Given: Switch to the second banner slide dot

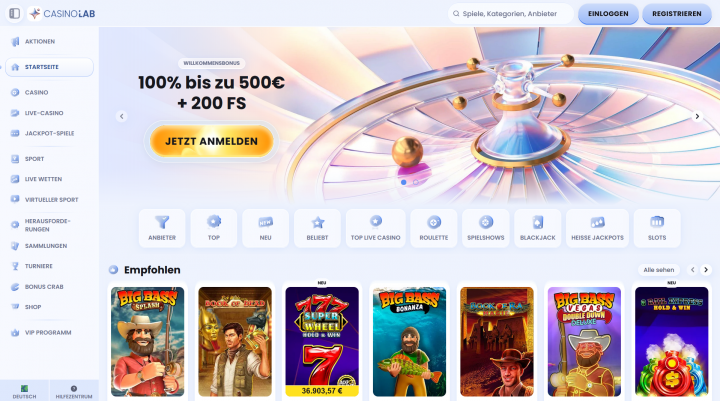Looking at the screenshot, I should point(416,182).
